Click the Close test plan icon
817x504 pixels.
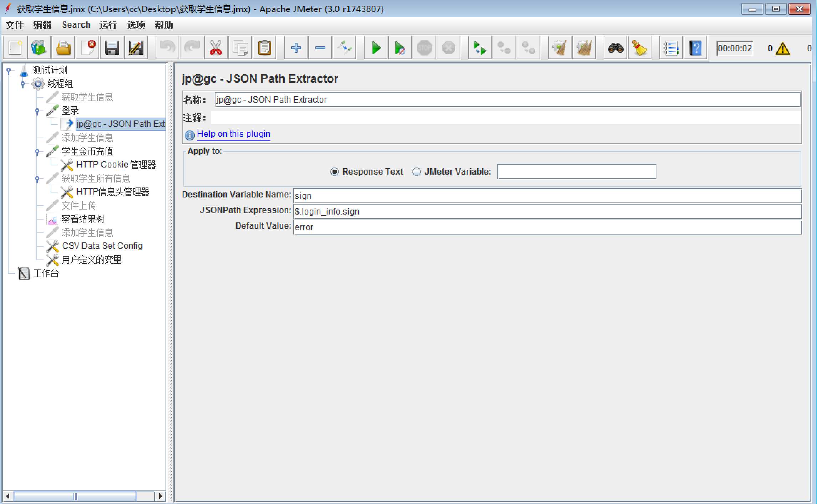87,48
